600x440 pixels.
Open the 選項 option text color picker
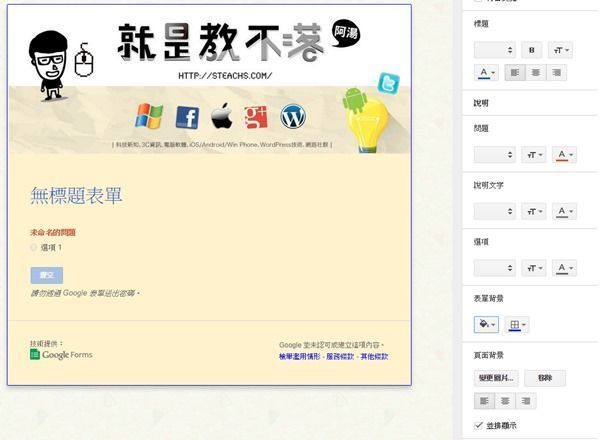[x=564, y=268]
